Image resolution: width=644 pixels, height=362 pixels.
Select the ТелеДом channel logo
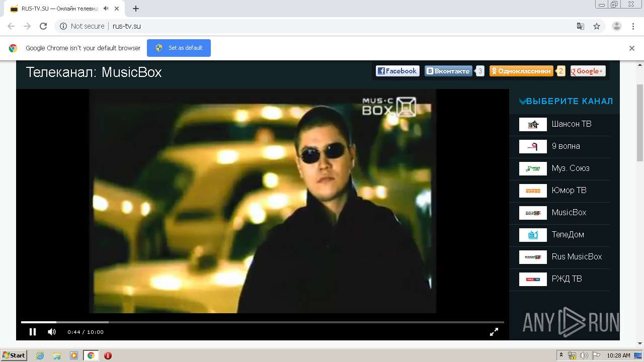(x=533, y=235)
